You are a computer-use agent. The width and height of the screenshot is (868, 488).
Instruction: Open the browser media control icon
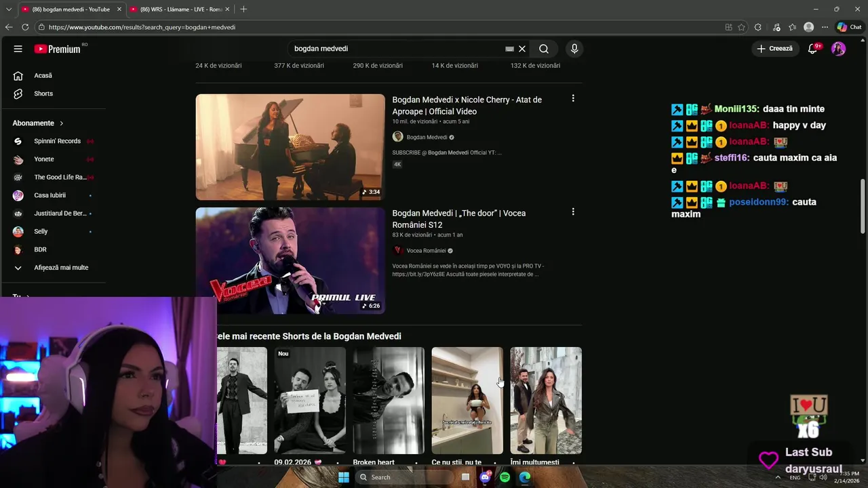[x=776, y=27]
